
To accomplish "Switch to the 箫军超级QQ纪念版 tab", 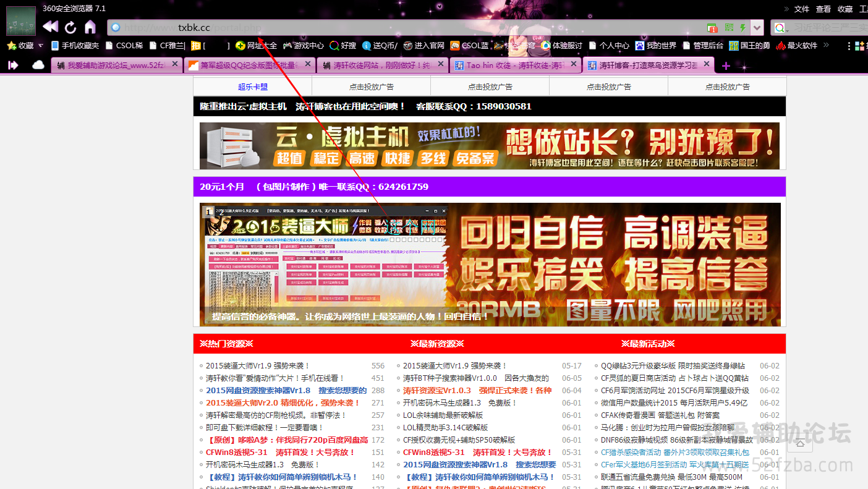I will (x=249, y=65).
